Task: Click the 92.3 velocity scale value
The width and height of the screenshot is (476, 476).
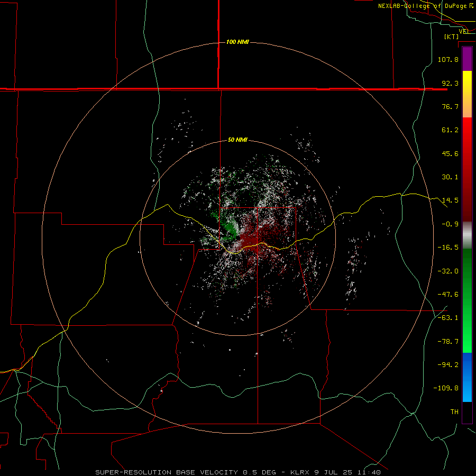Action: tap(450, 83)
